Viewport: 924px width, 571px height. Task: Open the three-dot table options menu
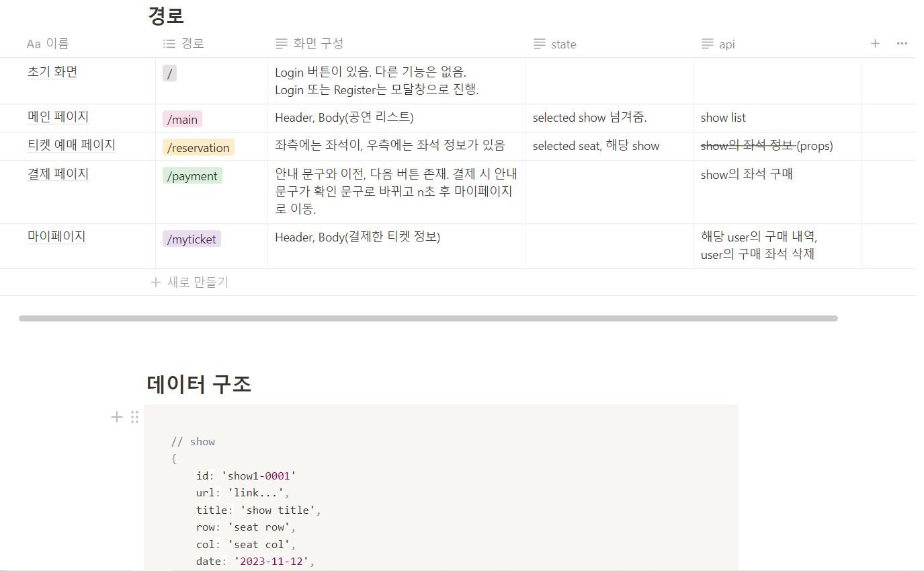(902, 44)
